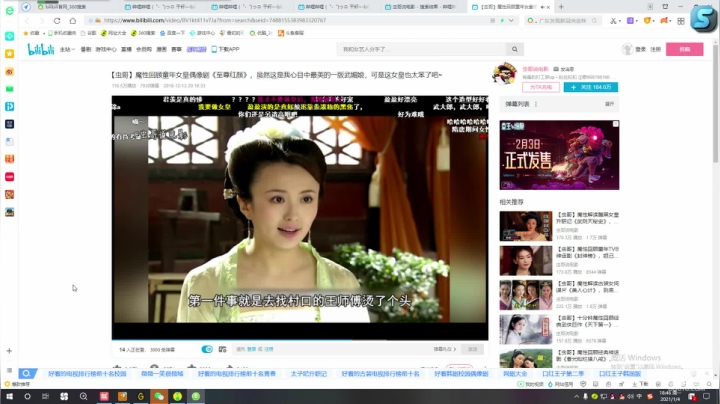
Task: Open the purple extension icon in toolbar
Action: (x=630, y=21)
